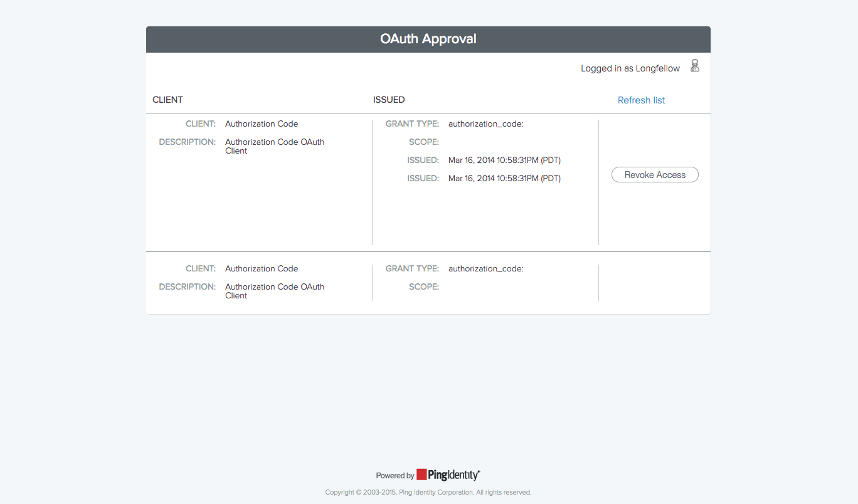Click the SCOPE label in the first entry
The height and width of the screenshot is (504, 858).
424,142
